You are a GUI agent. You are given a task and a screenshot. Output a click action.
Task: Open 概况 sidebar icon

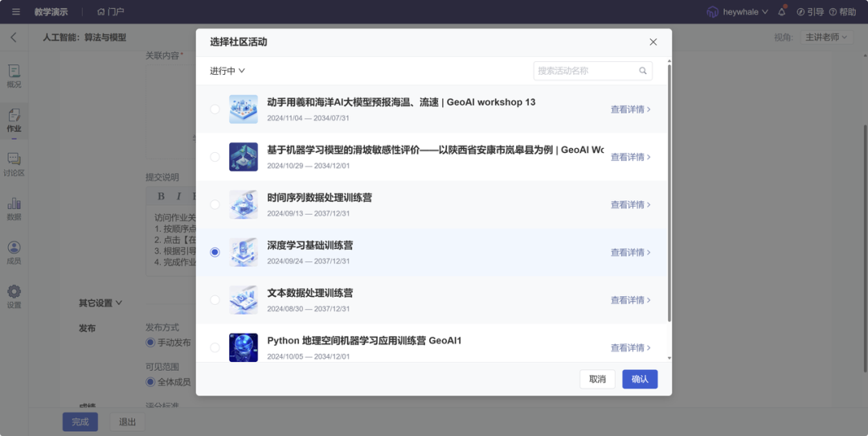[x=14, y=71]
